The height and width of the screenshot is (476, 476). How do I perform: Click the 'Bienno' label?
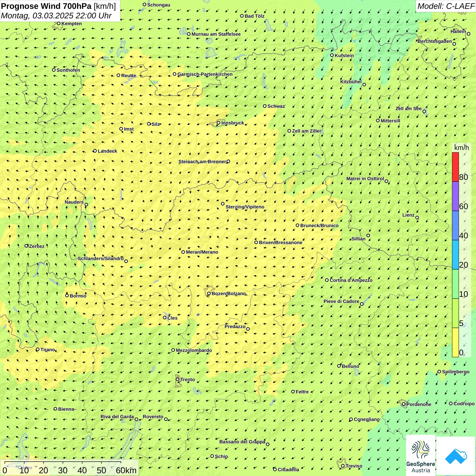[66, 409]
